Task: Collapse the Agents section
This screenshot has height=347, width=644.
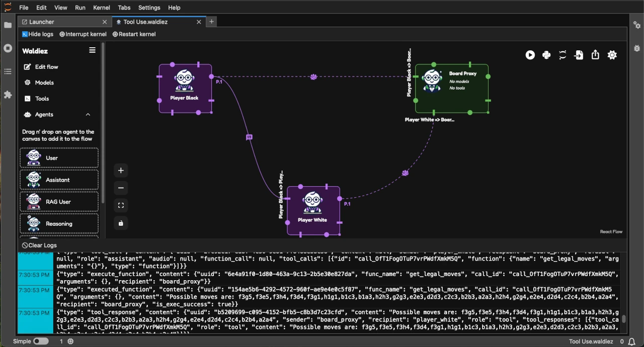Action: (88, 115)
